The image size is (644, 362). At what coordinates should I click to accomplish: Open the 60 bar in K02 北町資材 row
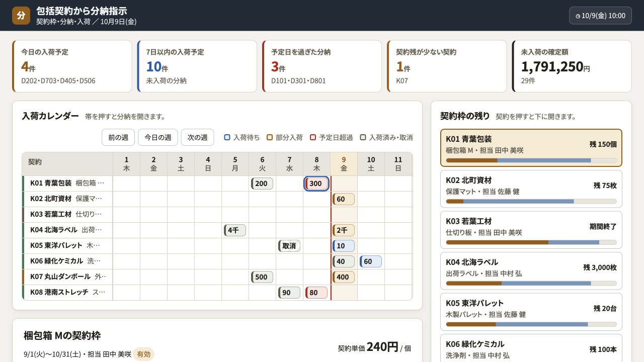click(344, 199)
